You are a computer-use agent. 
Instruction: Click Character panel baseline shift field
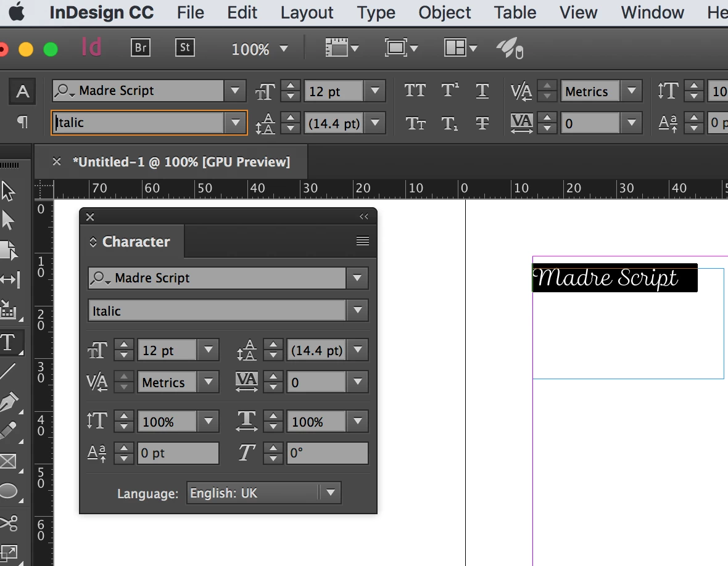(178, 453)
